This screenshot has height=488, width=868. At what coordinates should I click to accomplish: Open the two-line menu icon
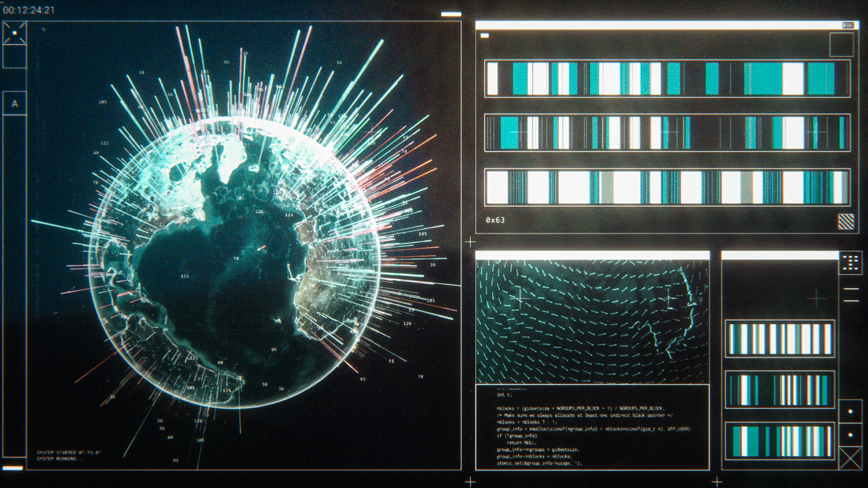[x=851, y=295]
